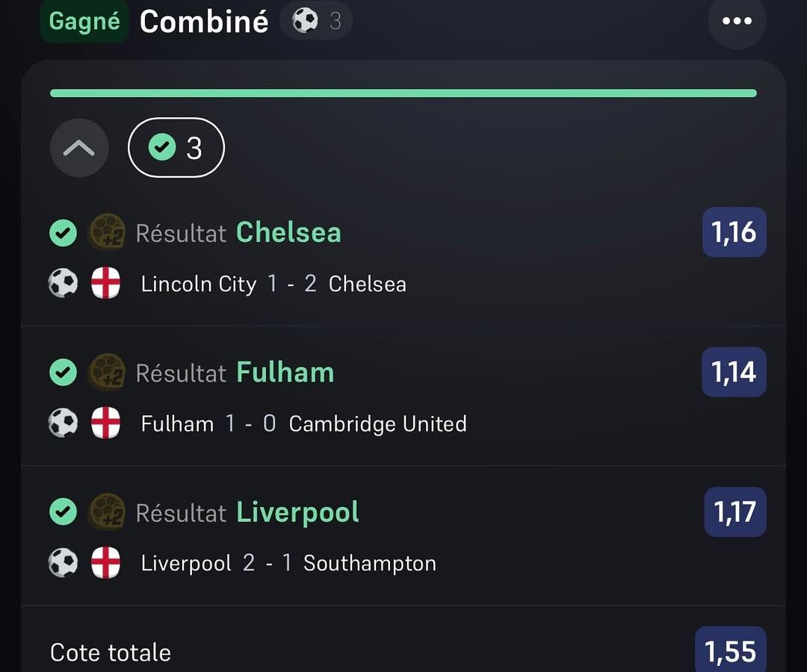Click the 1,17 odds button
Viewport: 807px width, 672px height.
pyautogui.click(x=735, y=511)
